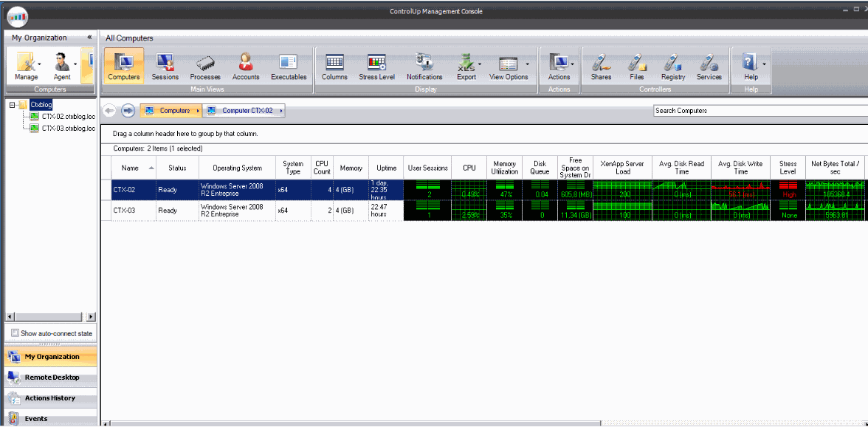Sort by the Memory Utilization column
Viewport: 868px width, 427px height.
[x=504, y=168]
